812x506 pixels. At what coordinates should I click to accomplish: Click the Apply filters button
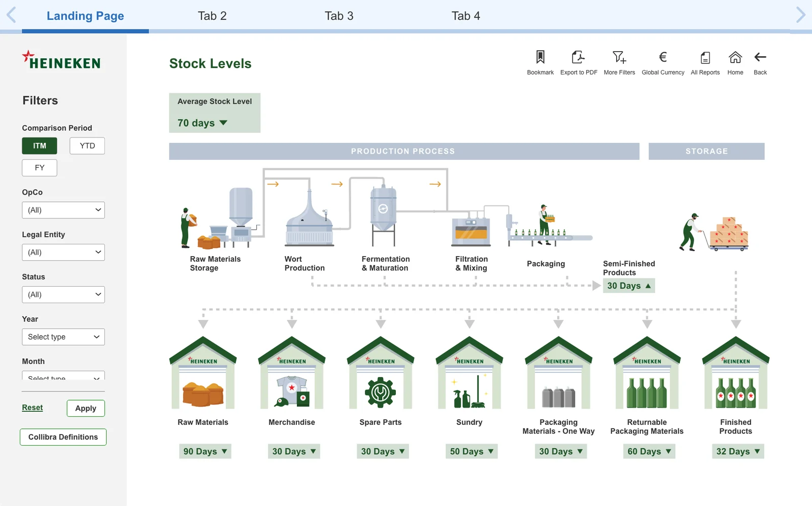point(86,409)
